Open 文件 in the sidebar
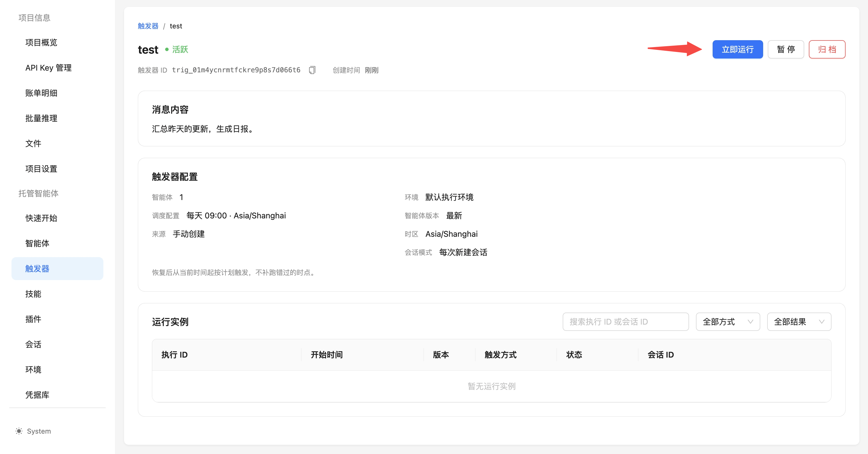Screen dimensions: 868x454 (x=57, y=143)
